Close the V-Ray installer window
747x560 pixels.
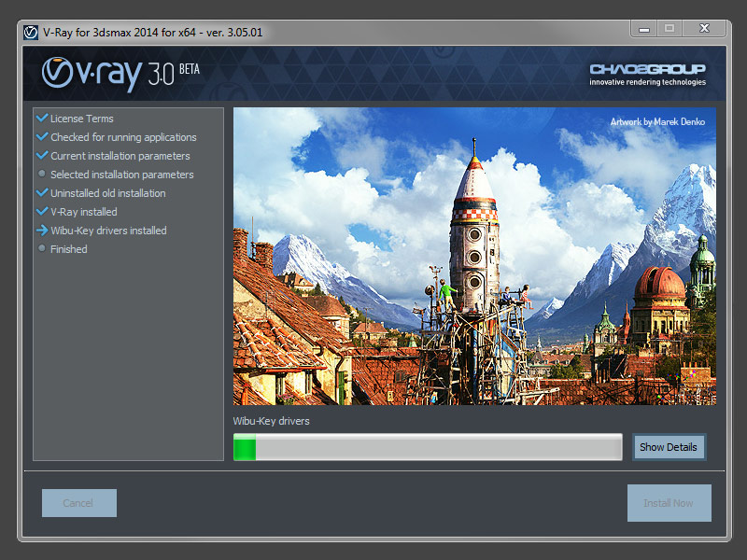coord(704,29)
